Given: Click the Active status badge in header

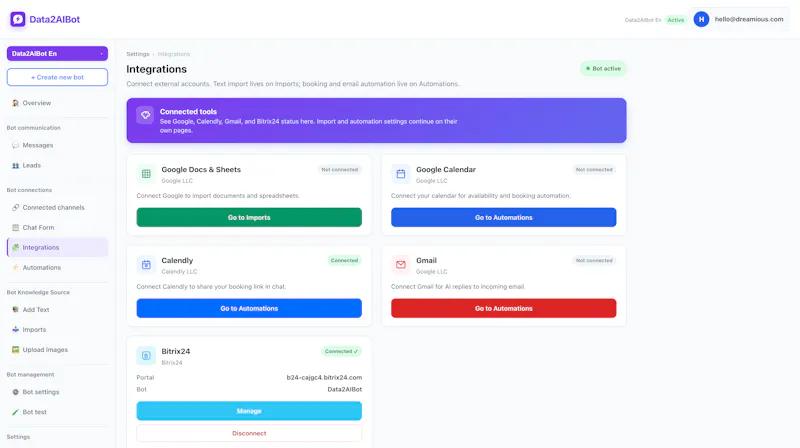Looking at the screenshot, I should click(676, 20).
